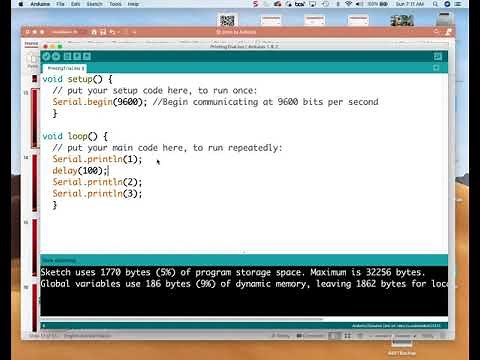
Task: Open the Tools menu
Action: coord(115,4)
